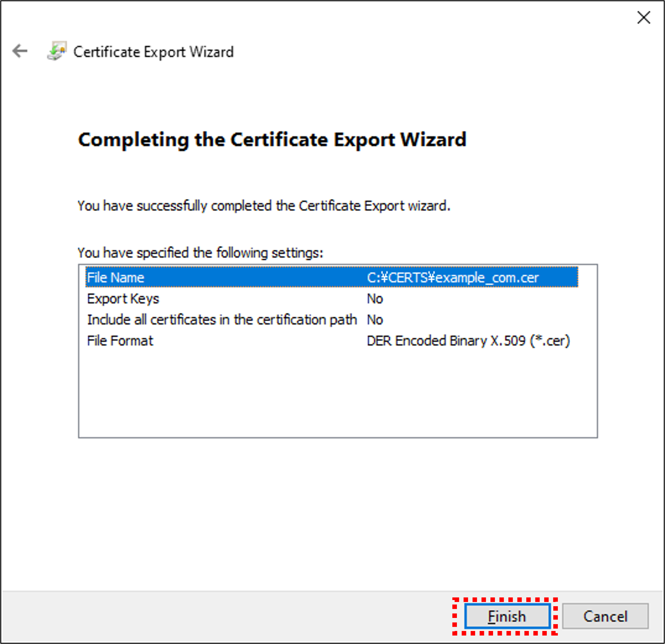
Task: Click the C:\CERTS\example_com.cer value
Action: coord(453,277)
